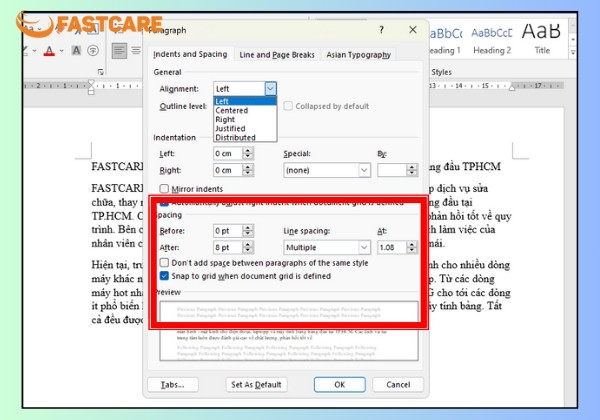Click the Cancel button
The width and height of the screenshot is (600, 420).
[x=398, y=384]
